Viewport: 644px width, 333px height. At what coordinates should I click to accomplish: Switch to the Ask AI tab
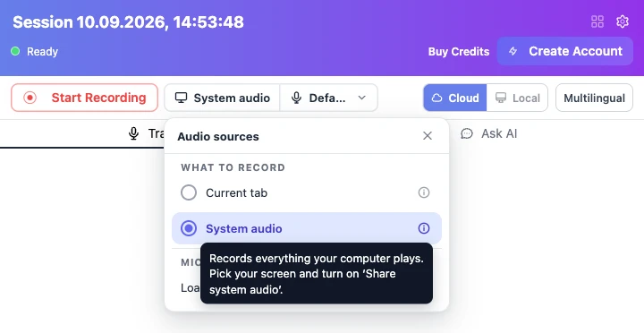point(488,133)
